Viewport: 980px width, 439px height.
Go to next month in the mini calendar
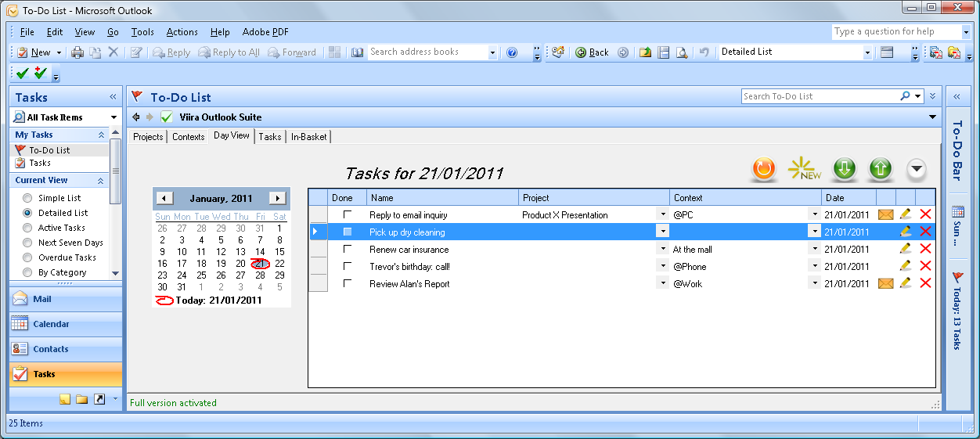click(277, 198)
